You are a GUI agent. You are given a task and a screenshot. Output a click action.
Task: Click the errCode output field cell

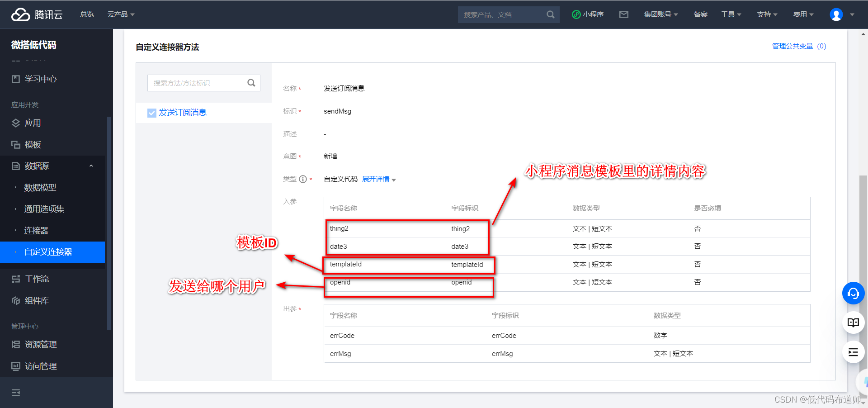pos(342,336)
